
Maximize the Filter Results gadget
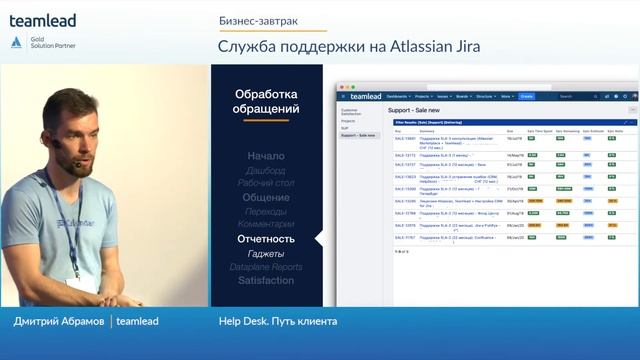tap(625, 122)
